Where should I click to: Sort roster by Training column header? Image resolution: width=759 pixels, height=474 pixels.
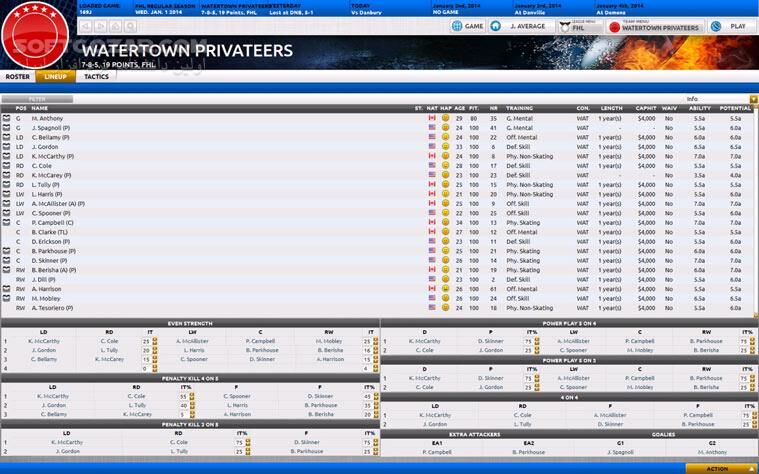[x=519, y=108]
